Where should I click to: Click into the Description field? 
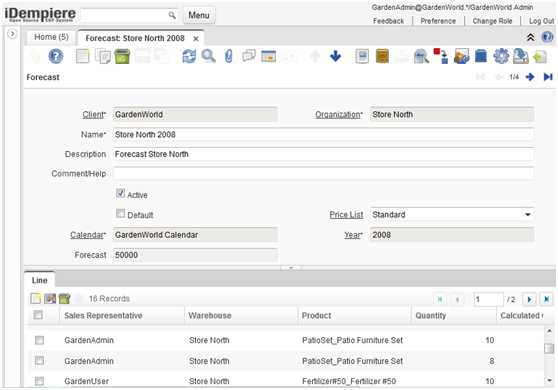pyautogui.click(x=323, y=154)
